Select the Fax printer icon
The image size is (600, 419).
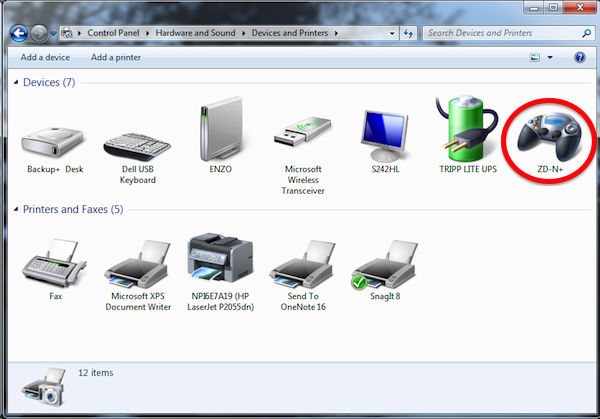[x=55, y=263]
